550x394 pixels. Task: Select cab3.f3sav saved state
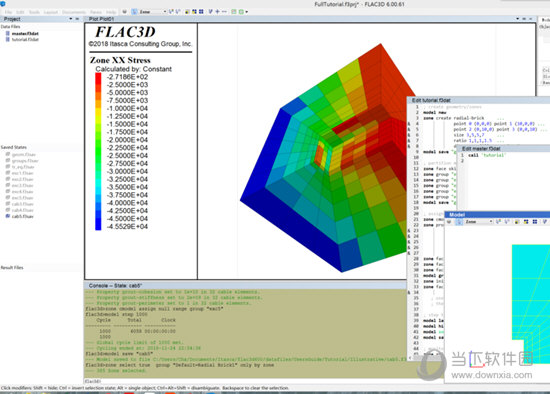click(22, 204)
